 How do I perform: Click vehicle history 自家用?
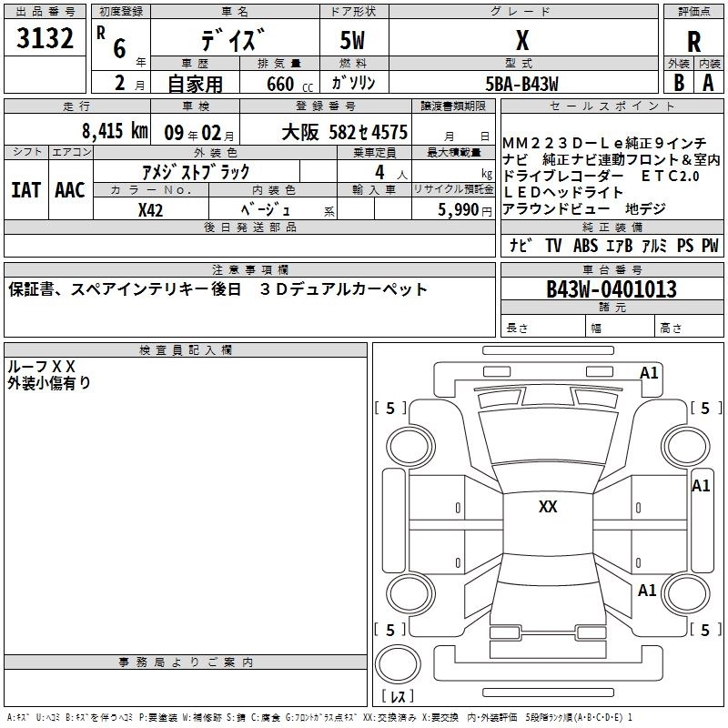tap(195, 84)
